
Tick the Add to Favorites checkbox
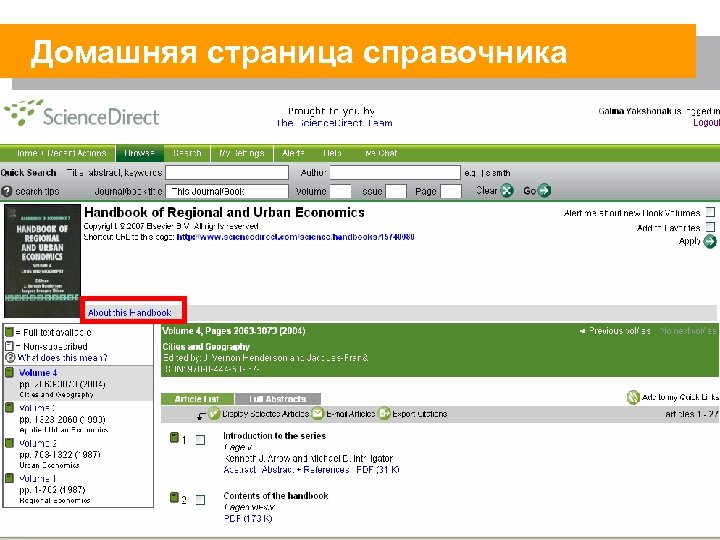tap(710, 227)
